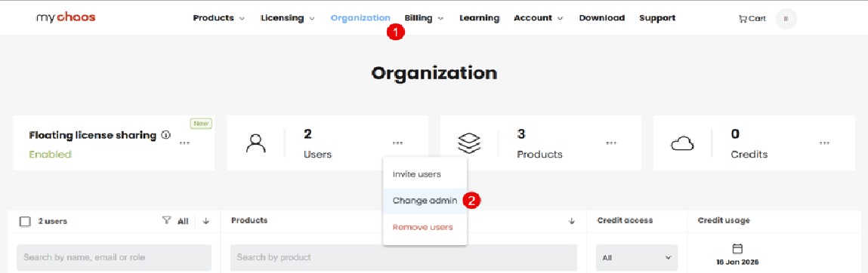Expand the Account navigation dropdown
Viewport: 868px width, 273px height.
coord(539,17)
